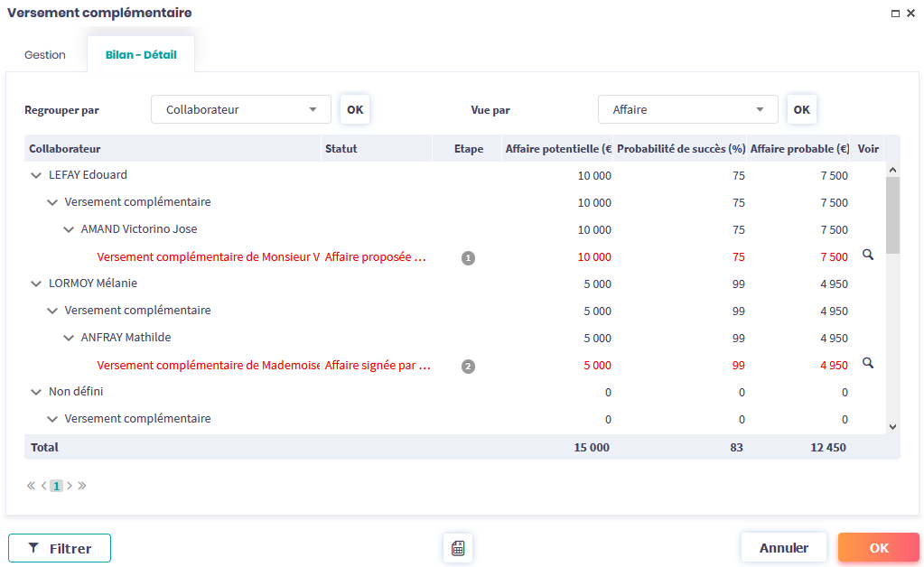Click the Annuler button
The image size is (924, 567).
(783, 548)
